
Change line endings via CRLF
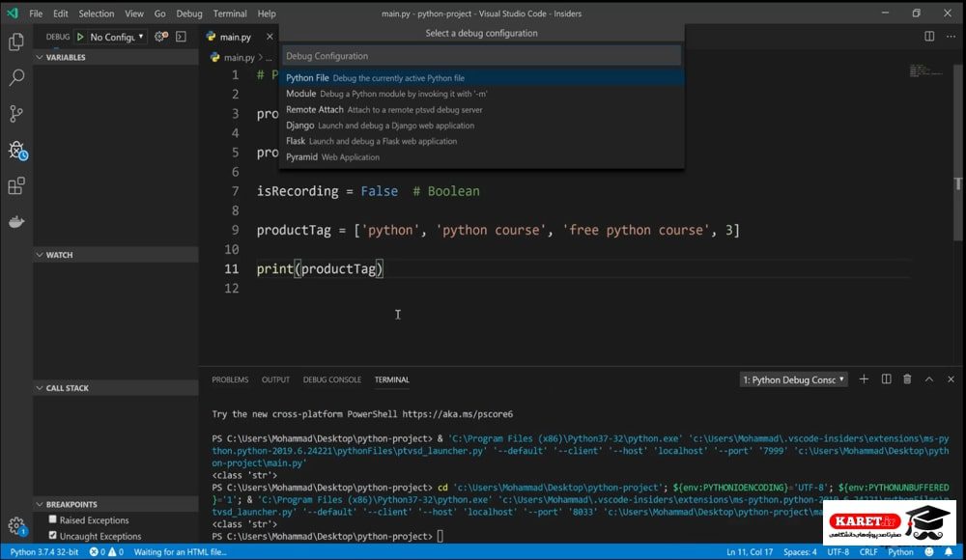point(868,552)
